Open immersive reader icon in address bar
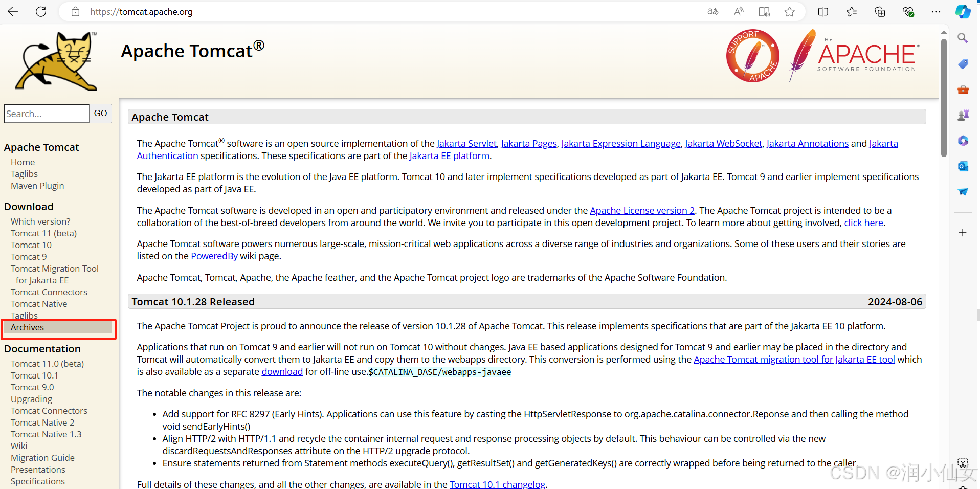The height and width of the screenshot is (489, 980). (764, 11)
